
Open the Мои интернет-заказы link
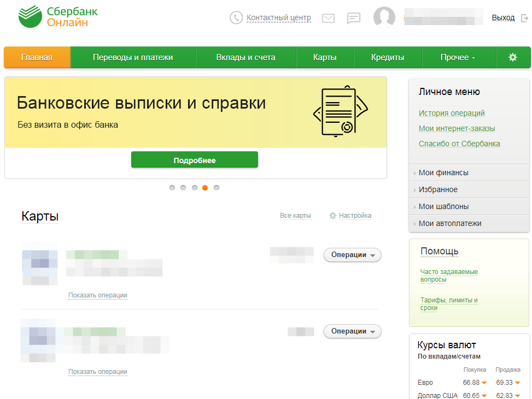pyautogui.click(x=457, y=128)
